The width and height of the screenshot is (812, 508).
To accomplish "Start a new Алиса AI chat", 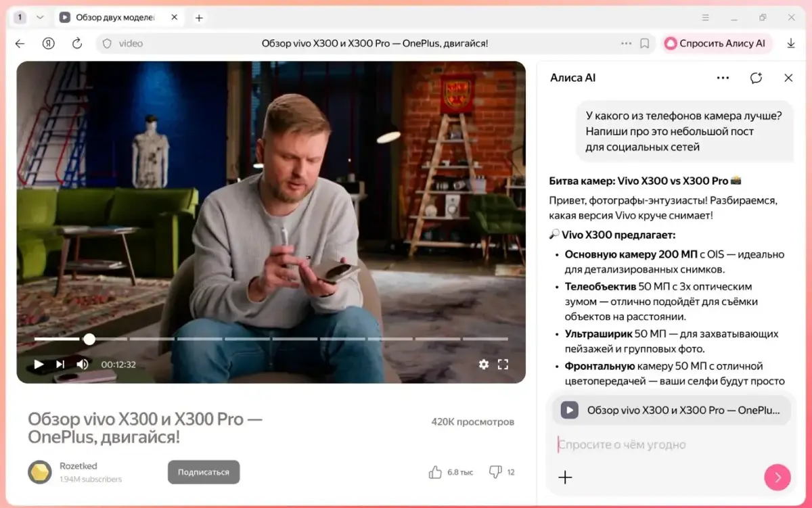I will (756, 78).
